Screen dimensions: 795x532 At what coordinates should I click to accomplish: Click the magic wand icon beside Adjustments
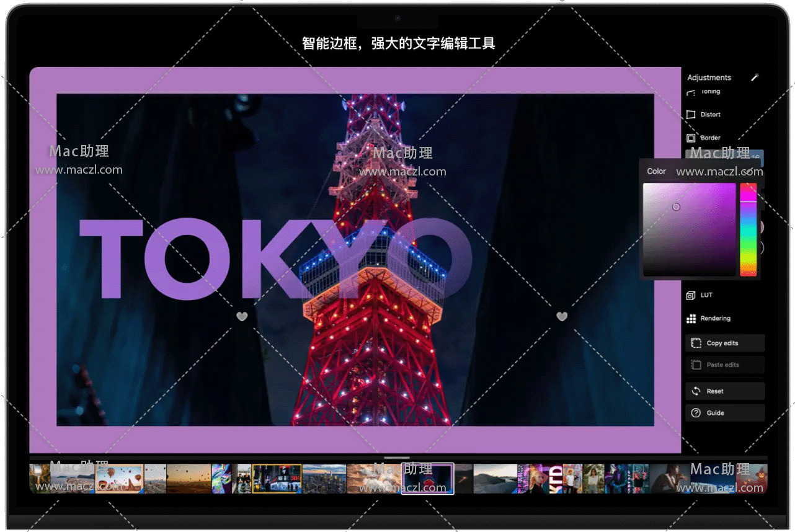[755, 78]
